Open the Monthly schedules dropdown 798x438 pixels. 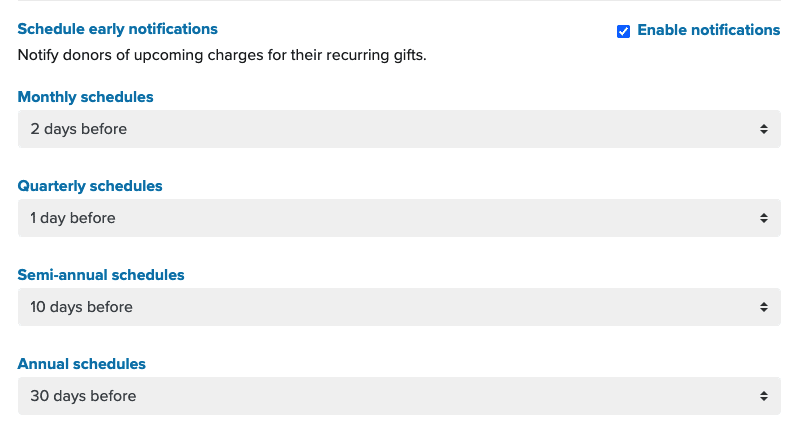[399, 129]
